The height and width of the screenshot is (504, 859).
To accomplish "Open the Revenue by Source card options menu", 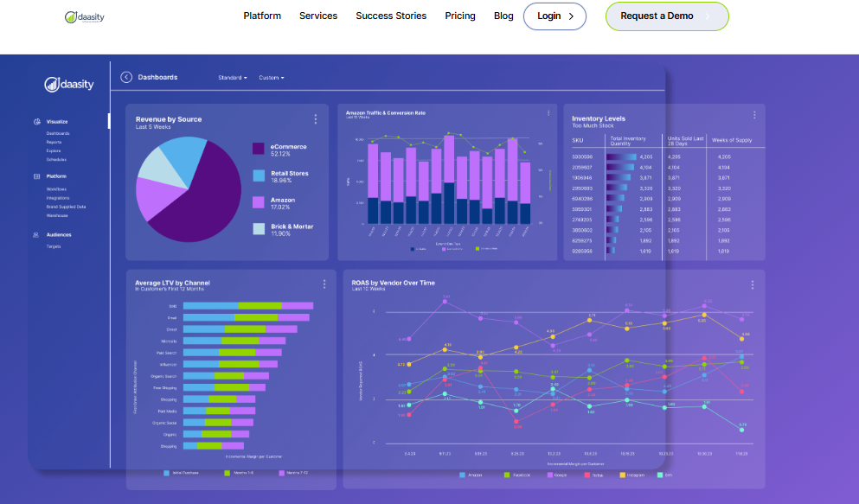I will point(316,118).
